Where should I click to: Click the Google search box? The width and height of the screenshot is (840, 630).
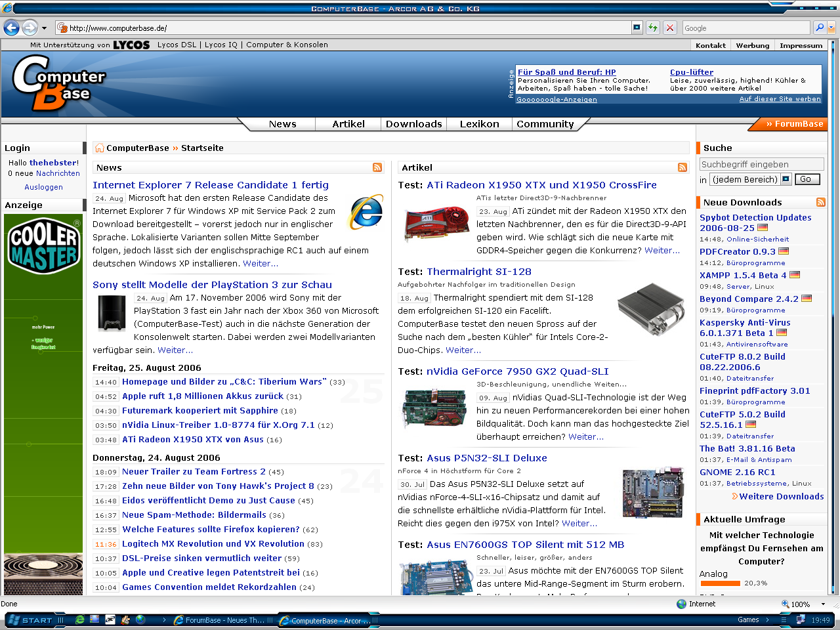click(745, 28)
